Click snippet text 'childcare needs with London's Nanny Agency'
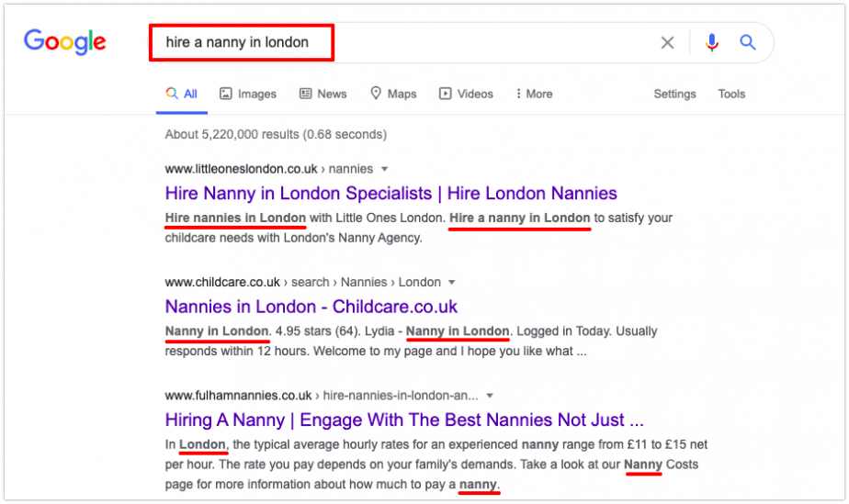849x504 pixels. coord(293,238)
